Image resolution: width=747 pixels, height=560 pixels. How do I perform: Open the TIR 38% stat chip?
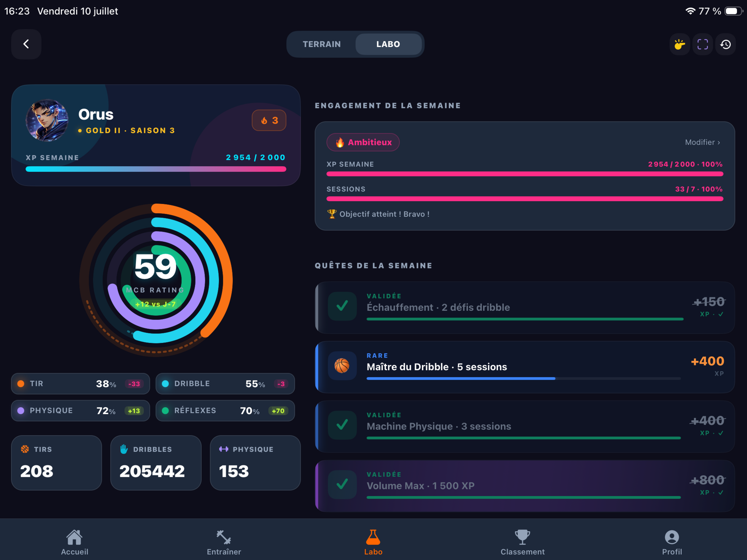80,384
